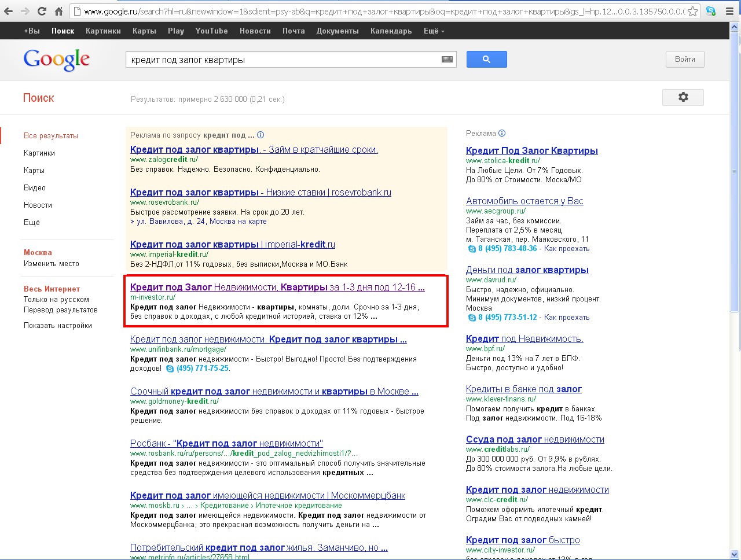
Task: Click the browser forward arrow
Action: (x=25, y=11)
